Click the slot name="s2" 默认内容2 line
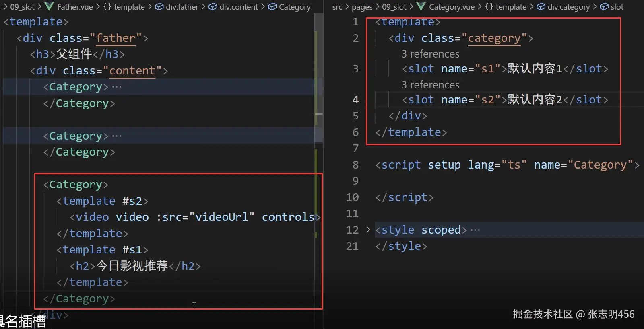 505,100
